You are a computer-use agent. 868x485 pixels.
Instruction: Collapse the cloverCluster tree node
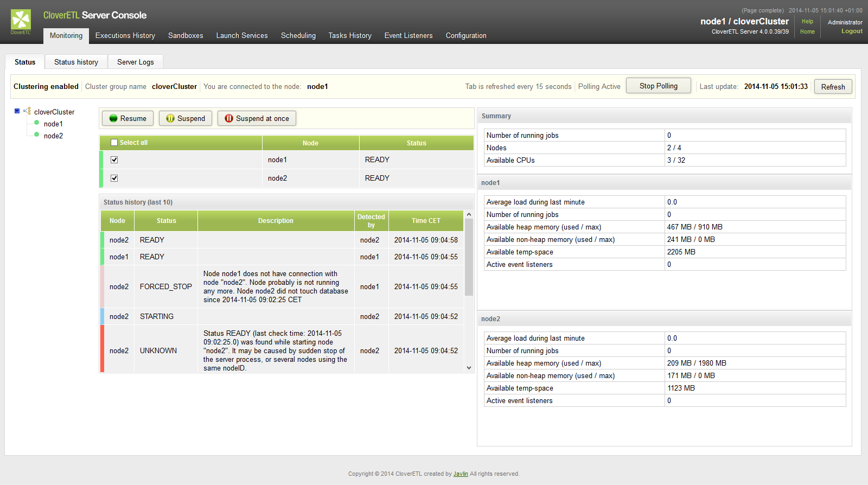pos(17,111)
